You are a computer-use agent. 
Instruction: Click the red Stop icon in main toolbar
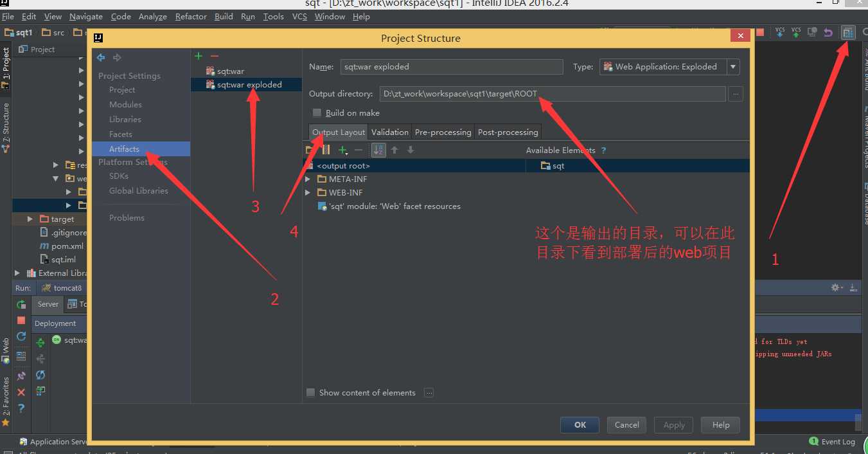761,32
